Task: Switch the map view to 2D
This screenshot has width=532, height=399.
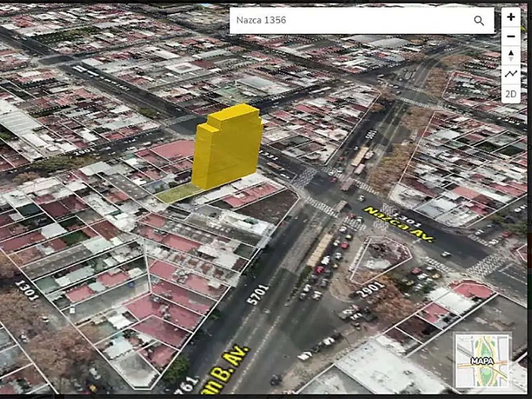Action: pos(511,94)
